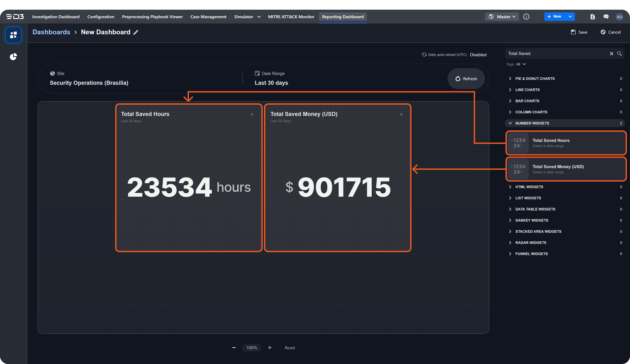Clear the widget search with X icon
Viewport: 630px width, 364px height.
[611, 53]
